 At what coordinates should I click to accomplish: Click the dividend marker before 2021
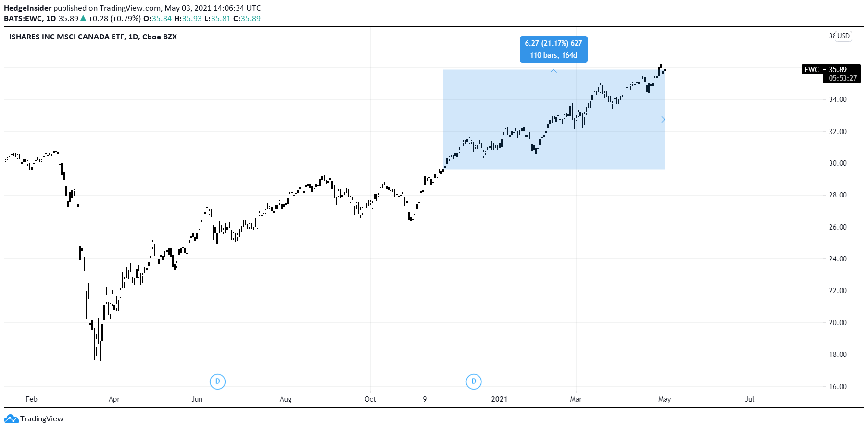coord(474,381)
